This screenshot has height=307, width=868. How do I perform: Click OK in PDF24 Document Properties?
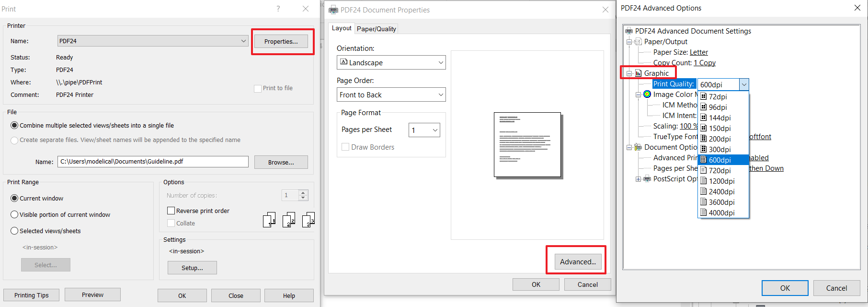[x=536, y=284]
